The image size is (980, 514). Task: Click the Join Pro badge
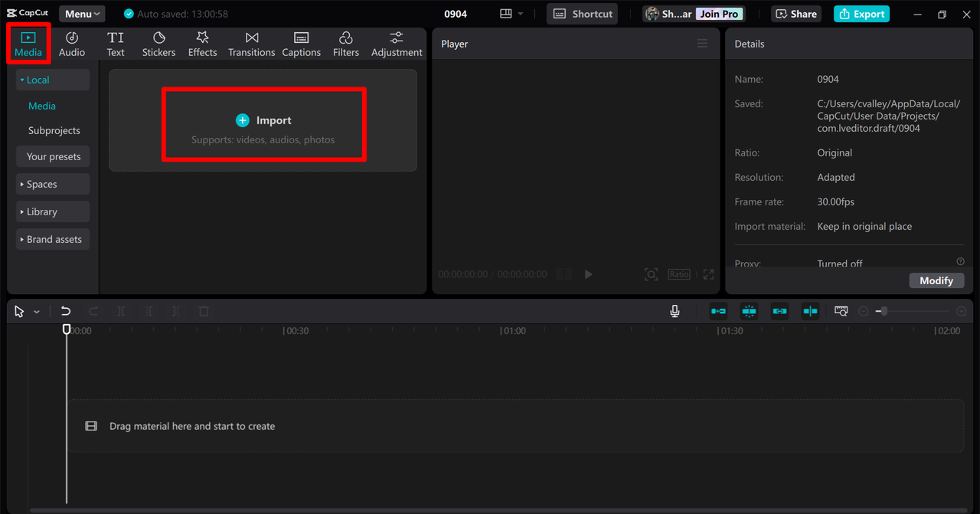[x=719, y=14]
